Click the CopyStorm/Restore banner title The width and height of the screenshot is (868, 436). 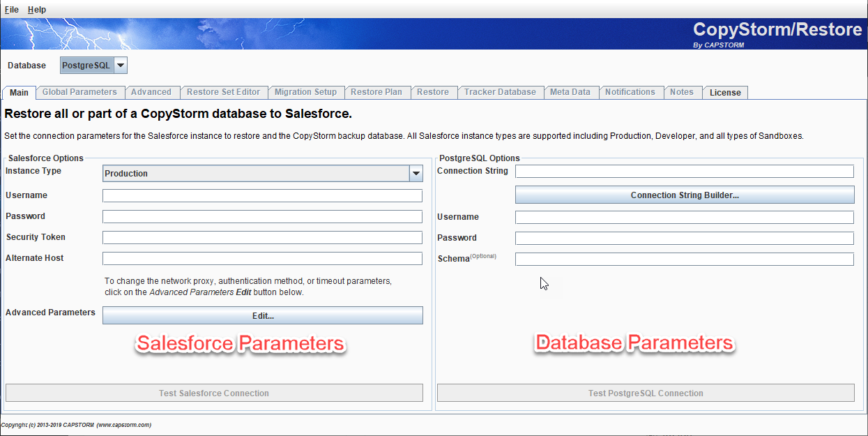777,30
